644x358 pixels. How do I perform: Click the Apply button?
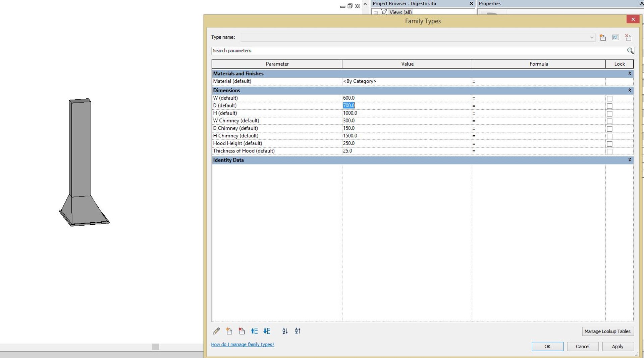pos(618,347)
